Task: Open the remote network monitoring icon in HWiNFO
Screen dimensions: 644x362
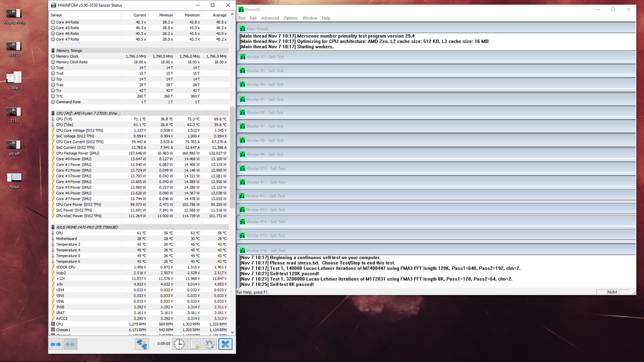Action: click(x=142, y=344)
